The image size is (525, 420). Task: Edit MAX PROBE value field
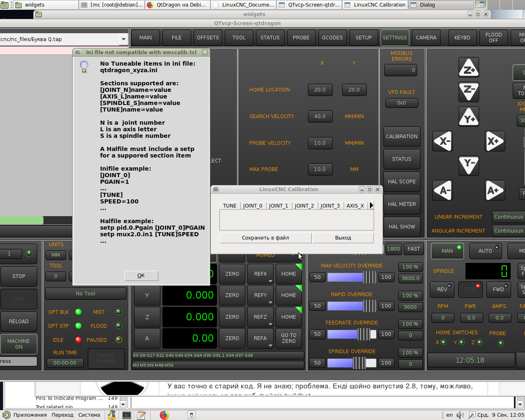320,169
